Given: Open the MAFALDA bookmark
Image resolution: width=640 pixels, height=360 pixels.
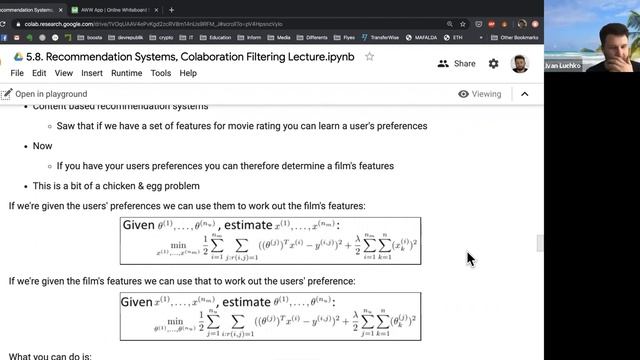Looking at the screenshot, I should (421, 38).
